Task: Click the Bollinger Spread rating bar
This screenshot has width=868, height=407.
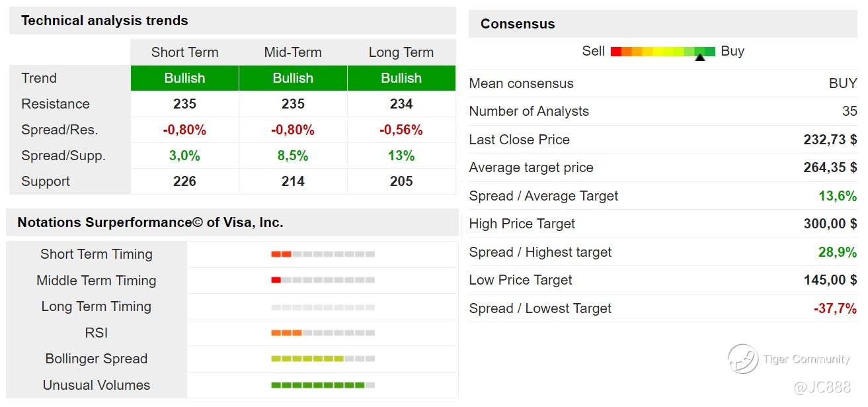Action: point(323,359)
